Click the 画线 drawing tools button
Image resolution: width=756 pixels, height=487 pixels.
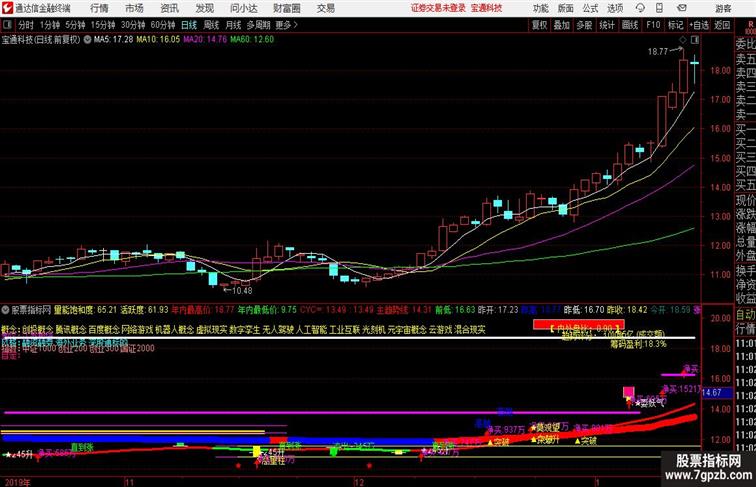pos(630,25)
